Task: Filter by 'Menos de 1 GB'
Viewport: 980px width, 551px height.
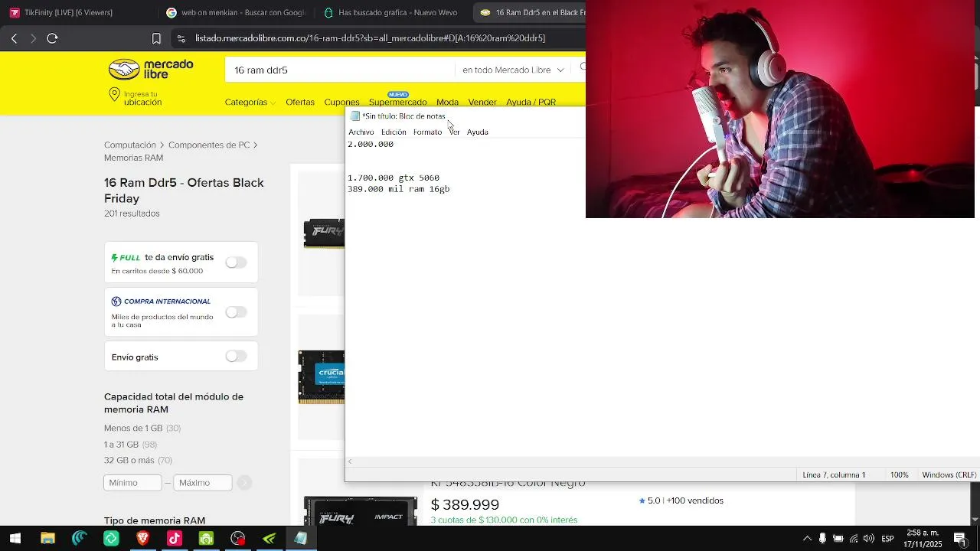Action: (x=133, y=428)
